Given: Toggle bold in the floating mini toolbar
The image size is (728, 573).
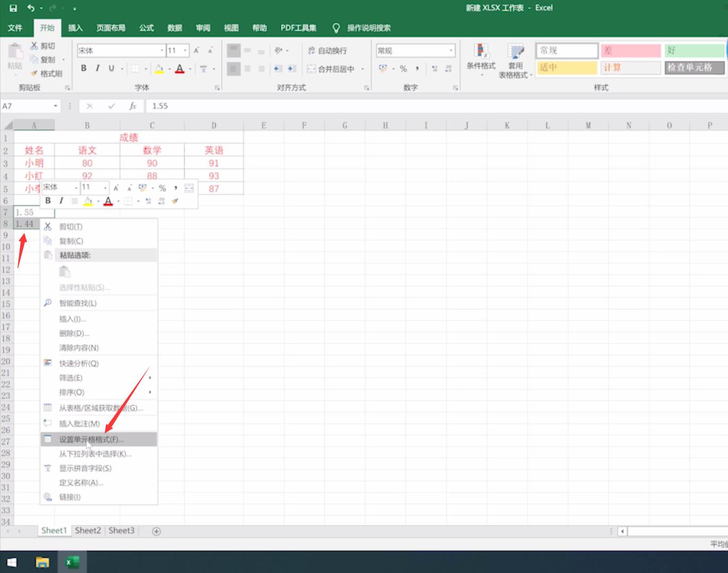Looking at the screenshot, I should [48, 201].
